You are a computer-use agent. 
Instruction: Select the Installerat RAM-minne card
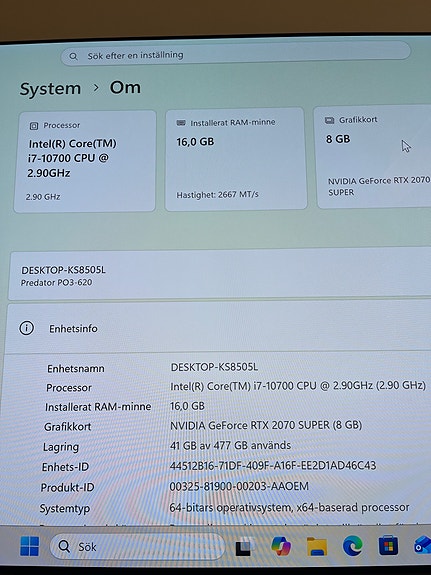click(235, 159)
